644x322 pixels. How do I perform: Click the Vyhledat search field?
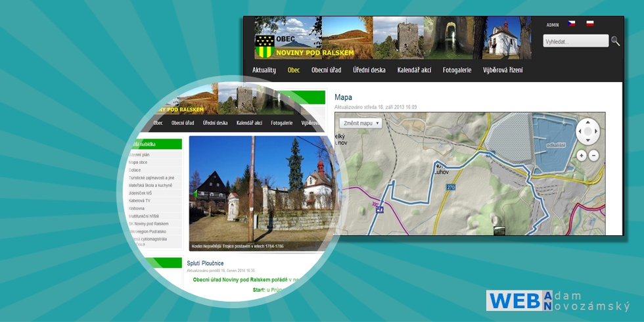coord(576,41)
